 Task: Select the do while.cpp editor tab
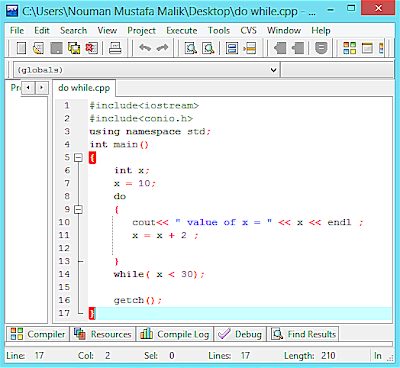84,88
